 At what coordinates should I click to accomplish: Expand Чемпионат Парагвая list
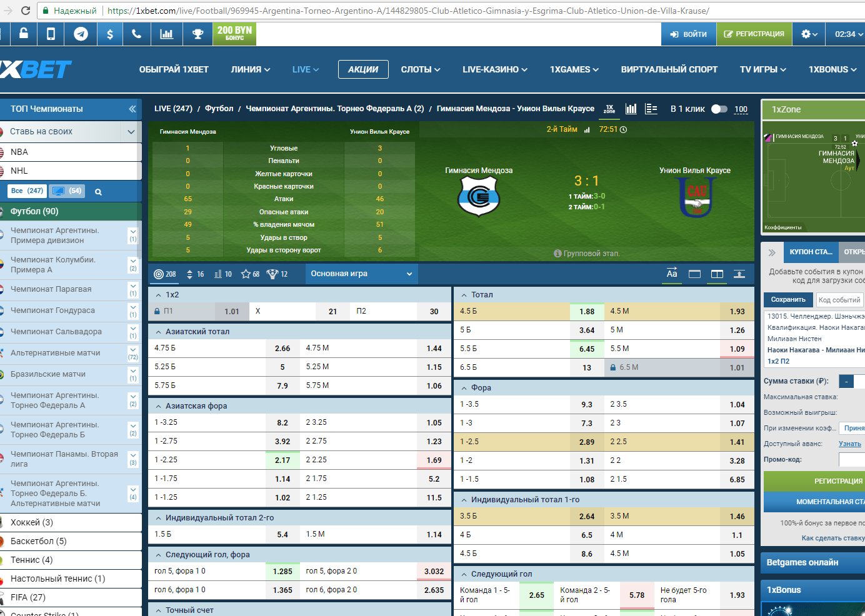[133, 289]
